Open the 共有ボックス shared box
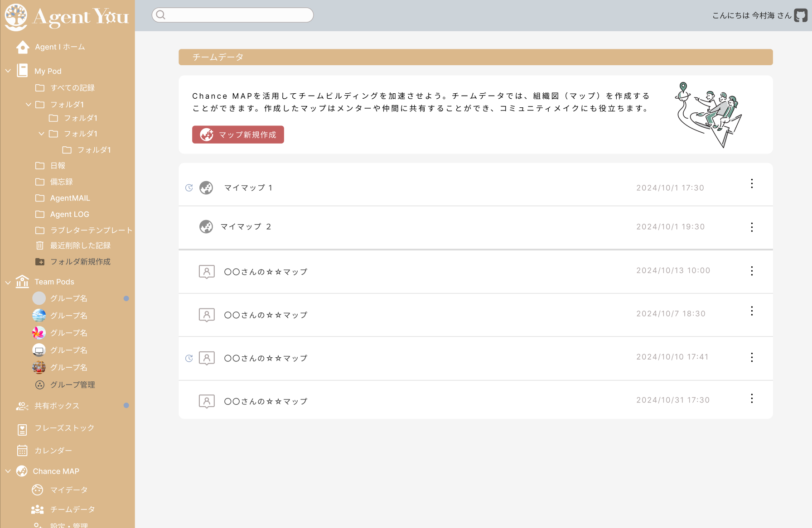The width and height of the screenshot is (812, 528). (57, 406)
